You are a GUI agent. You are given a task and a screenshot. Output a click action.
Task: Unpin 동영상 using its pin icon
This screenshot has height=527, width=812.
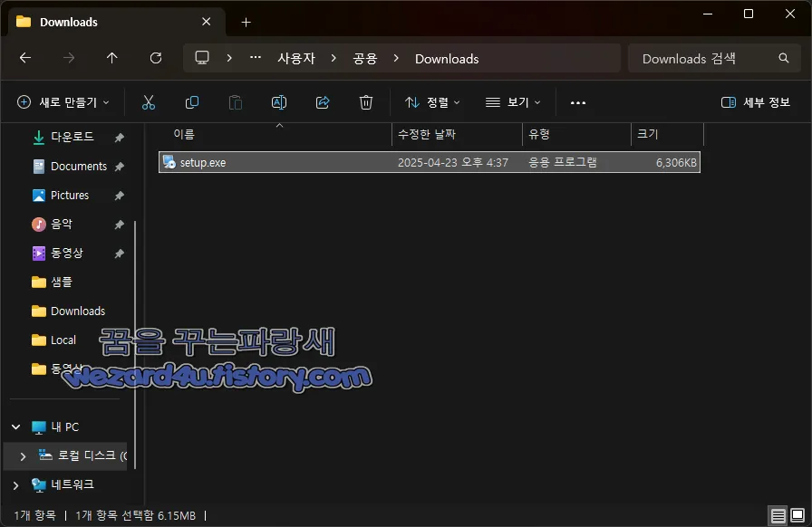(x=119, y=254)
